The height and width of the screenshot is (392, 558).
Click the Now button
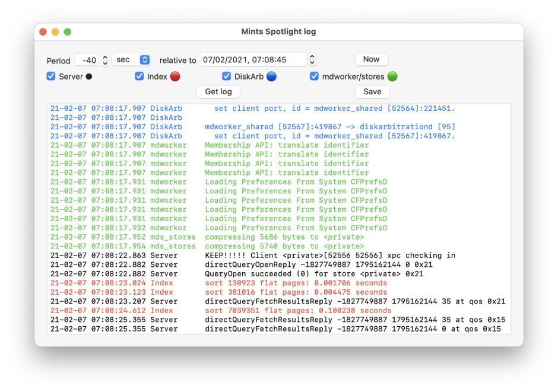(371, 59)
